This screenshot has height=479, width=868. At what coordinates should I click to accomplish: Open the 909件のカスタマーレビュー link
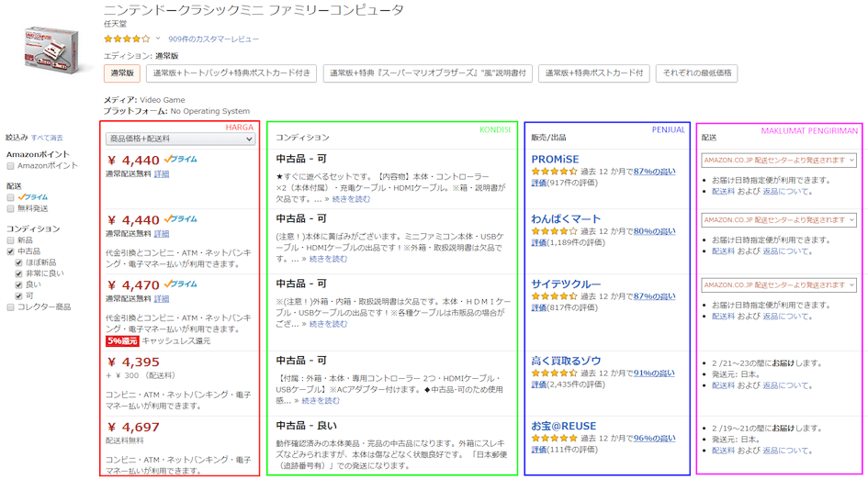coord(214,39)
